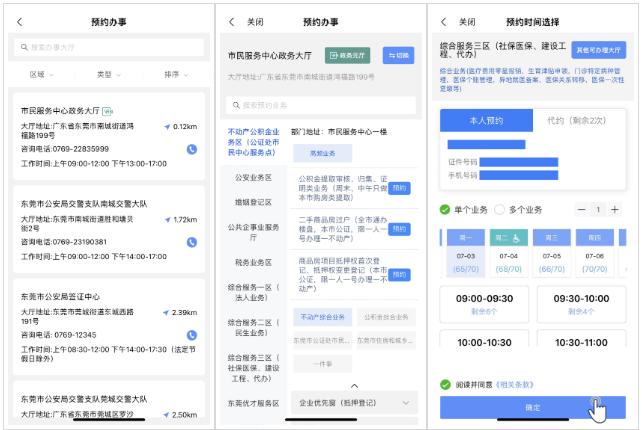
Task: Select 东莞优才服务区 sidebar item
Action: click(x=253, y=403)
